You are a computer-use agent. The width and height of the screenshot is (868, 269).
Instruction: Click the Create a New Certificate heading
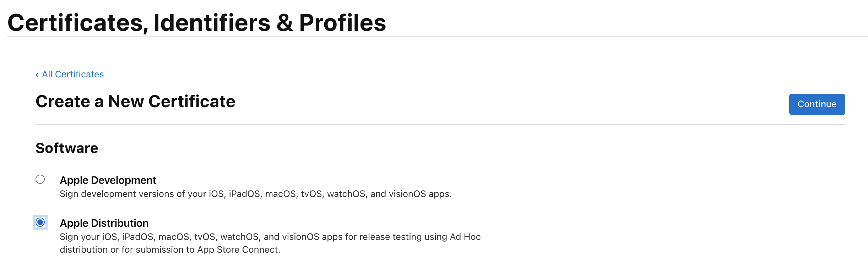[135, 101]
